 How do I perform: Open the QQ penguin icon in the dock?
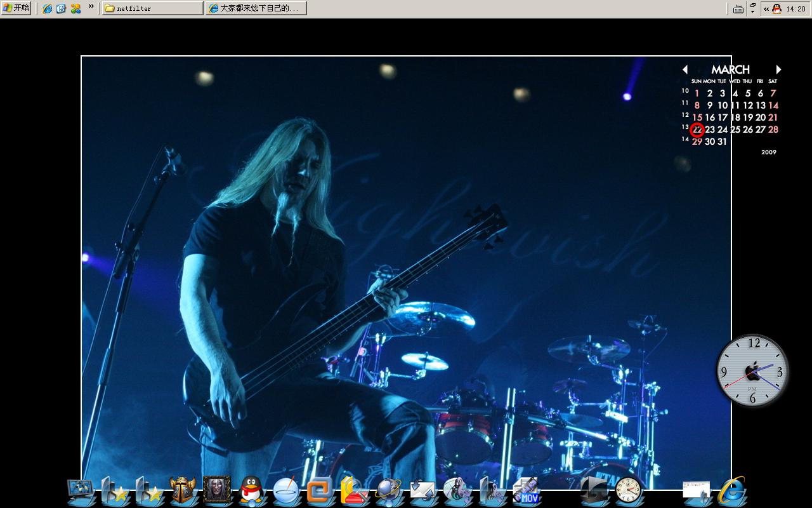coord(252,491)
